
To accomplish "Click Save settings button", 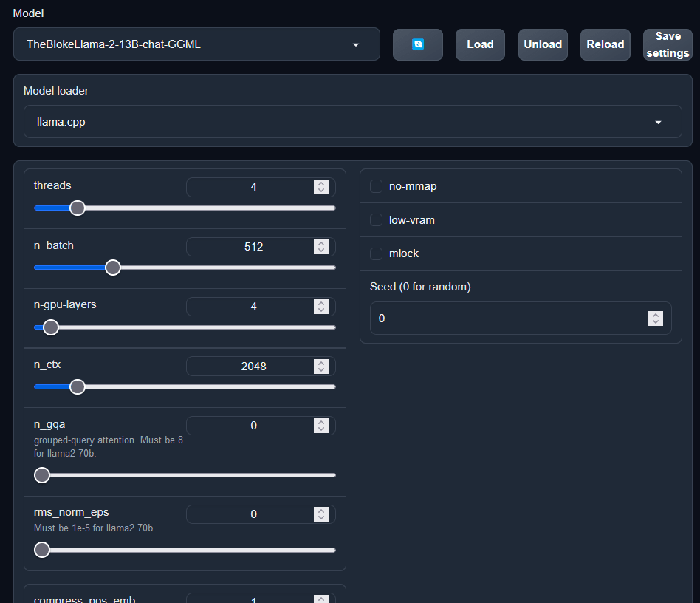I will (x=668, y=44).
